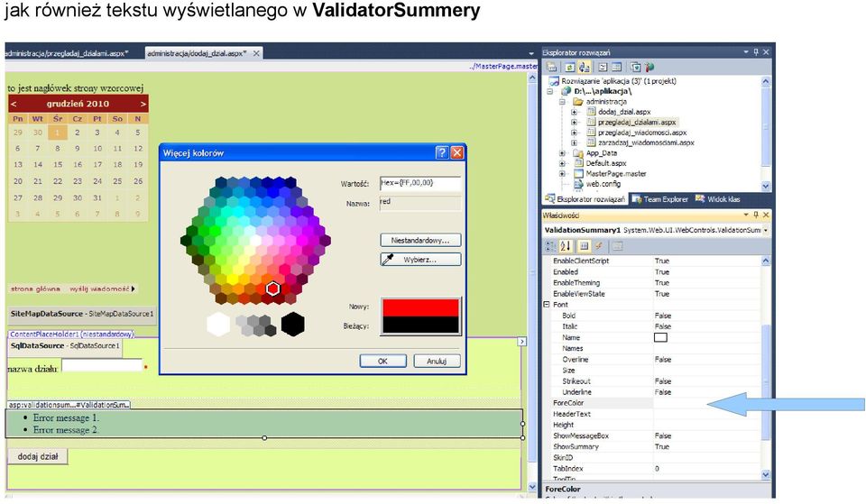Go to the next month in the calendar

point(143,104)
